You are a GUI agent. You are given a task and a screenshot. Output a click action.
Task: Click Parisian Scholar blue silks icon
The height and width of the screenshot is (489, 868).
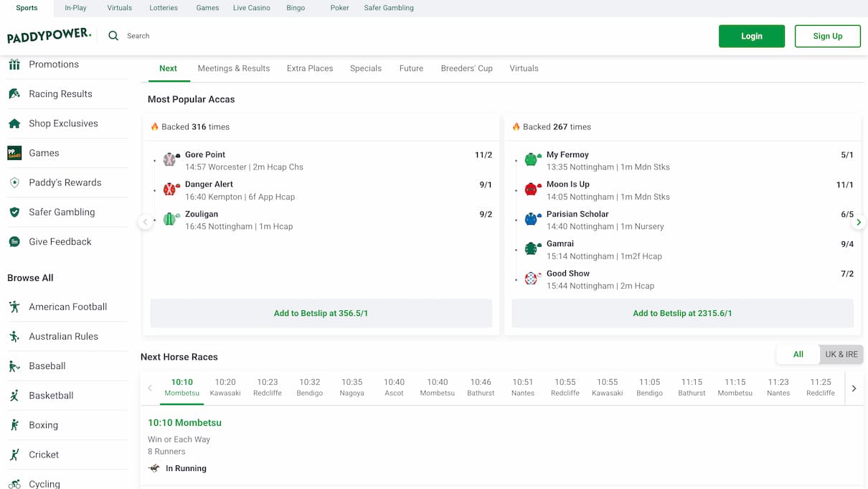pos(533,219)
